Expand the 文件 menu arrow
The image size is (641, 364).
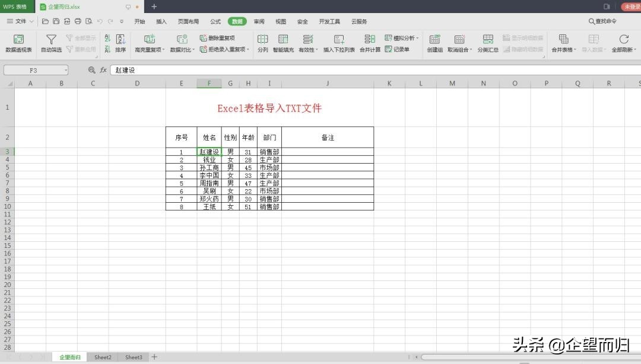[x=31, y=21]
